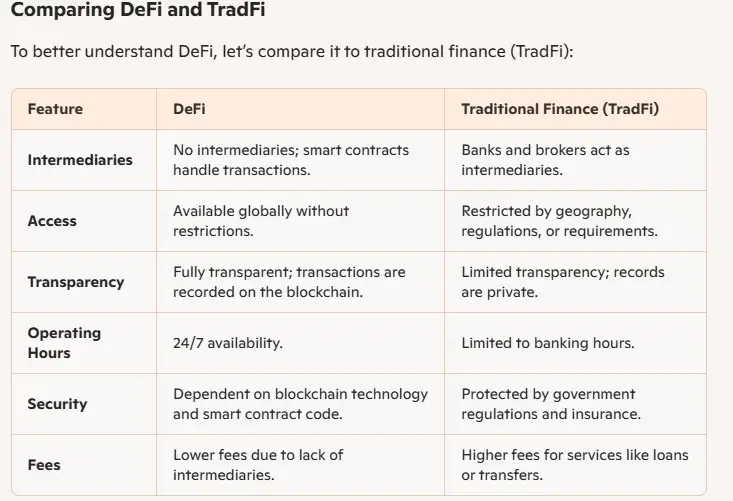Click the 'Banks and brokers act as intermediaries' cell
This screenshot has width=733, height=501.
[545, 160]
